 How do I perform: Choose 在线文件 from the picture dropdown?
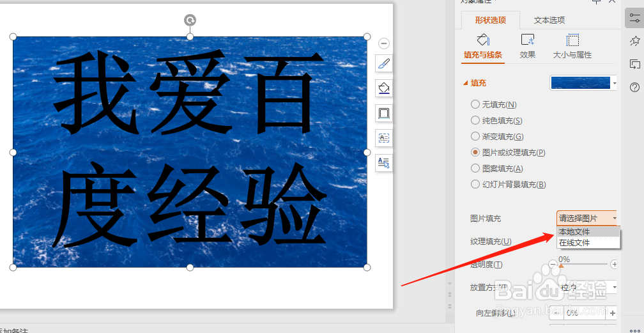click(x=588, y=243)
